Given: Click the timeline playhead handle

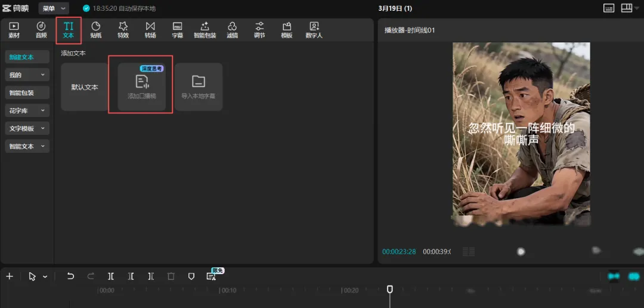Looking at the screenshot, I should pyautogui.click(x=390, y=289).
